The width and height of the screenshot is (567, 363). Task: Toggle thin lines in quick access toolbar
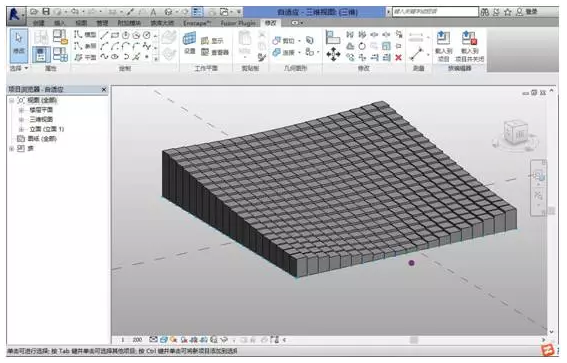(197, 12)
